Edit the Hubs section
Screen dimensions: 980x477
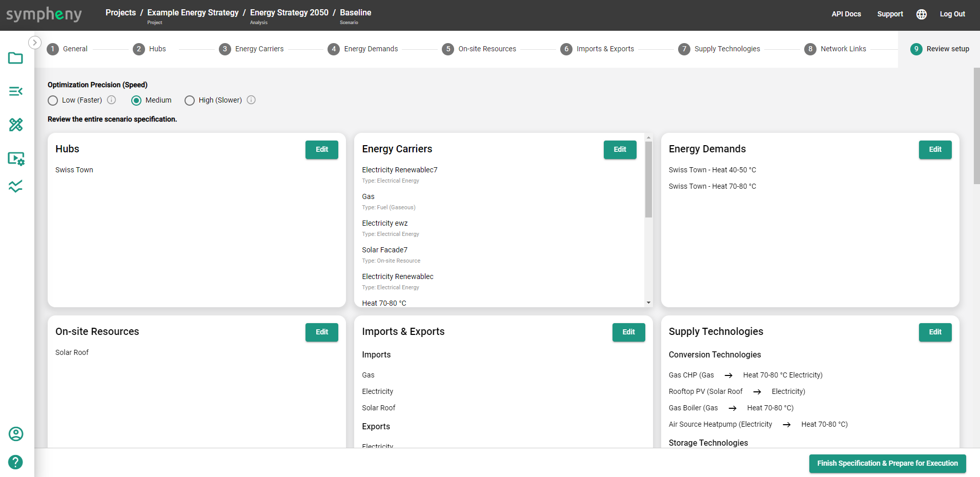321,150
